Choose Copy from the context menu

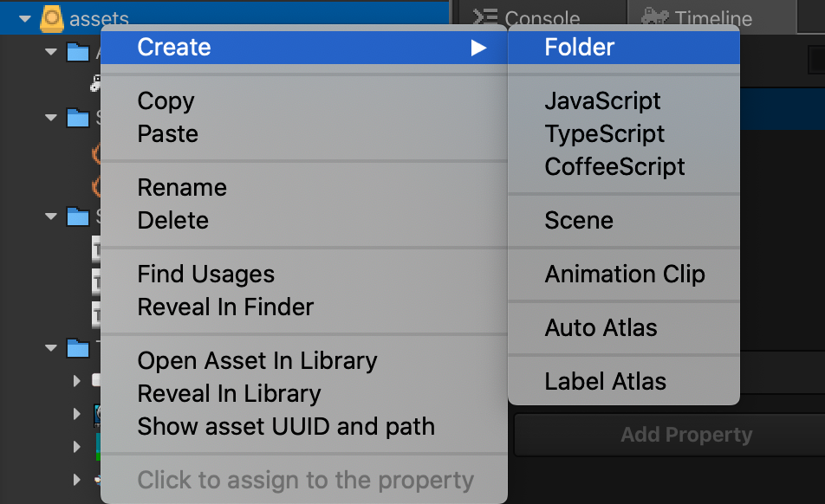click(x=303, y=101)
